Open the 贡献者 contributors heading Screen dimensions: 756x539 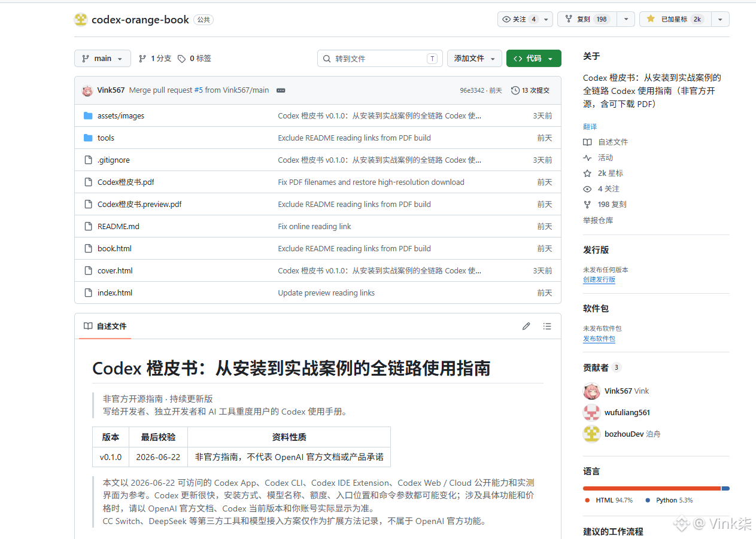(602, 367)
